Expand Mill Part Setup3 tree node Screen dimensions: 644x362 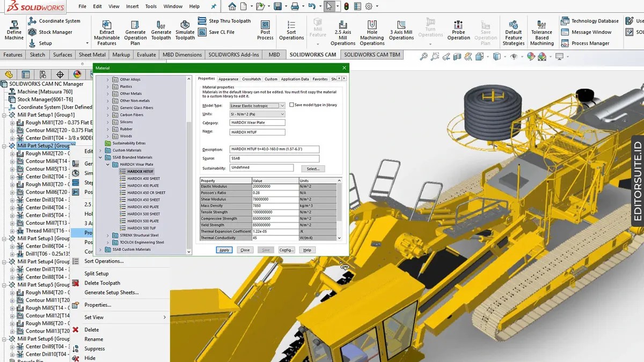pyautogui.click(x=5, y=239)
